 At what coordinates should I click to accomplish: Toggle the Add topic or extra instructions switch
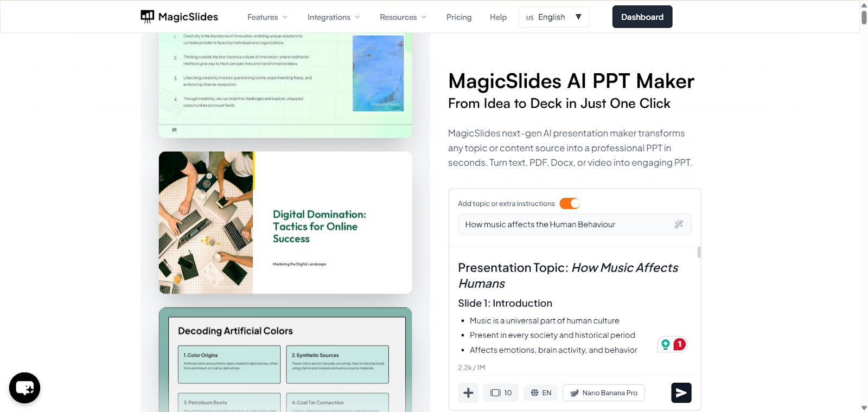tap(570, 203)
